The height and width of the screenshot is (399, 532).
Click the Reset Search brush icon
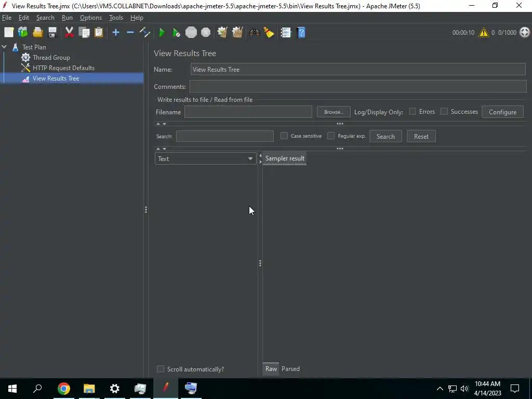point(269,33)
